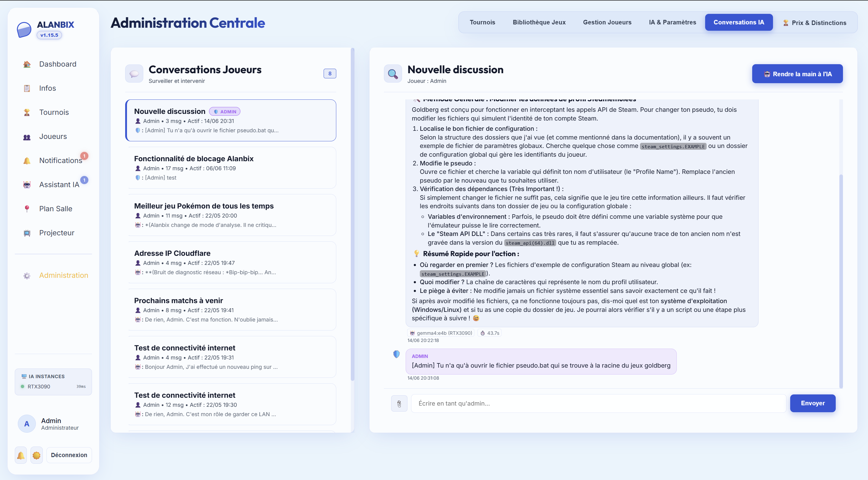The width and height of the screenshot is (868, 480).
Task: Click the Envoyer button
Action: (813, 403)
